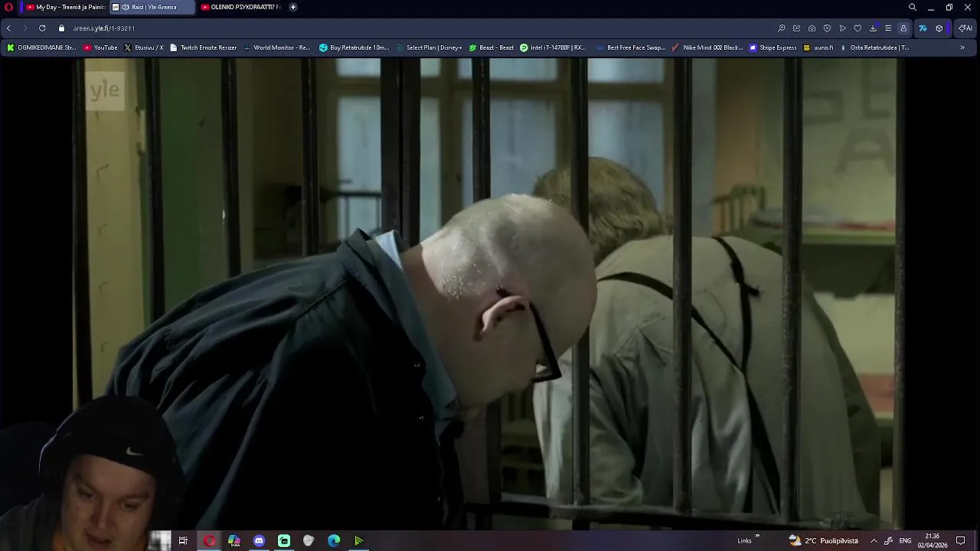Add page to bookmarks with heart icon
The image size is (980, 551).
[857, 28]
